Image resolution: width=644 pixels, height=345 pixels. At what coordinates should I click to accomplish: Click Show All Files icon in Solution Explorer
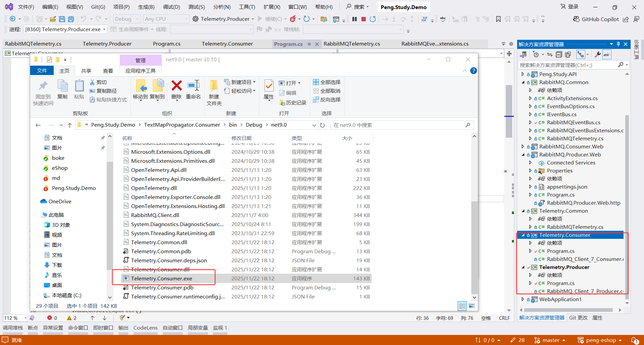pyautogui.click(x=568, y=55)
